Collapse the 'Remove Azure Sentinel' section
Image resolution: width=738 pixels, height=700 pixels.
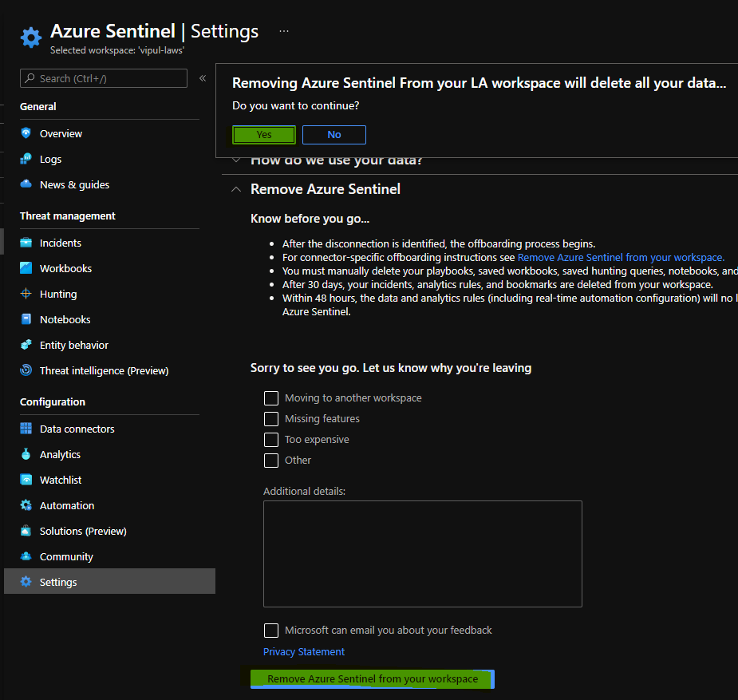(235, 188)
